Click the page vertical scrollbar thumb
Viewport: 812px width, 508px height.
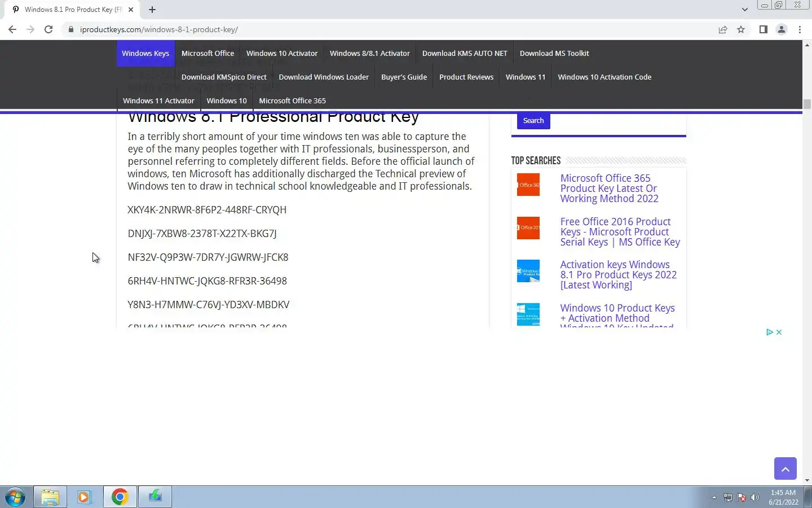pyautogui.click(x=807, y=104)
